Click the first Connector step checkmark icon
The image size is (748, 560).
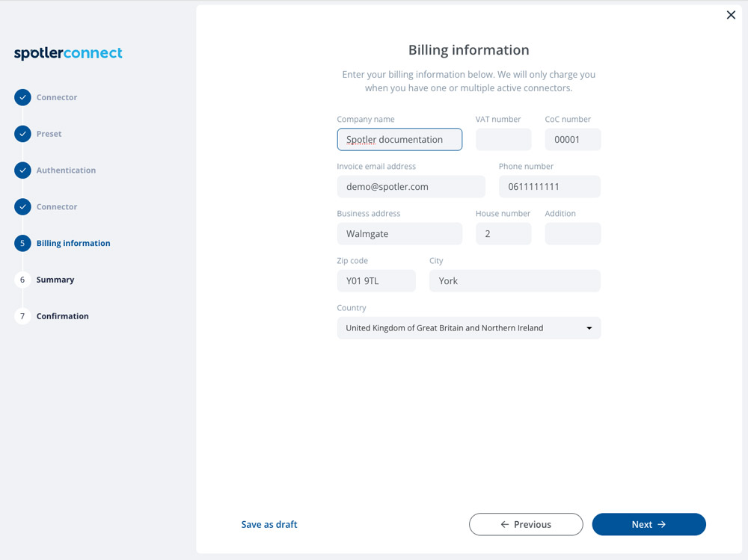click(x=22, y=97)
